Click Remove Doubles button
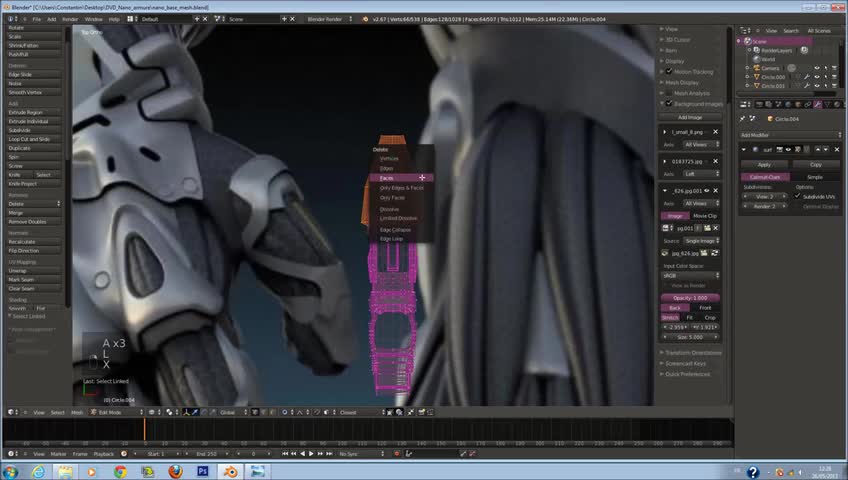This screenshot has width=848, height=480. (x=34, y=222)
